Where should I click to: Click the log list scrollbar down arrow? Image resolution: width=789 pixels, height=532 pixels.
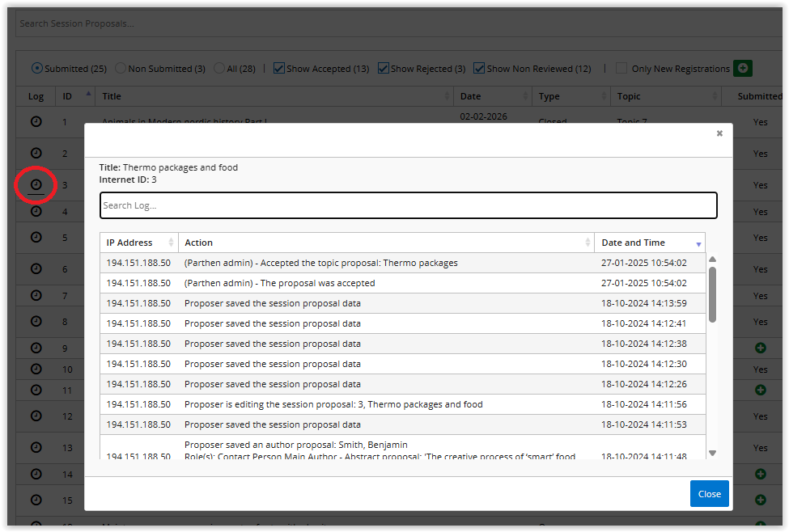(712, 453)
